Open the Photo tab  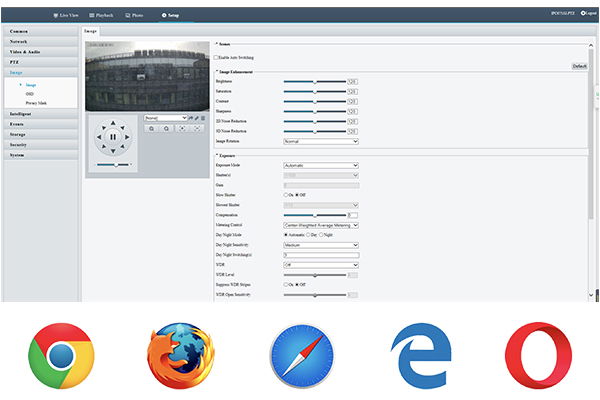click(x=134, y=15)
